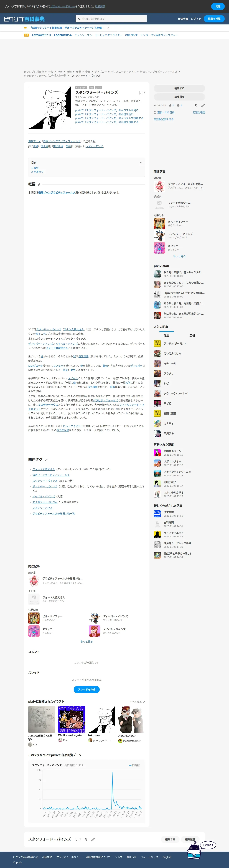Click sidebar 編集する button

click(179, 88)
